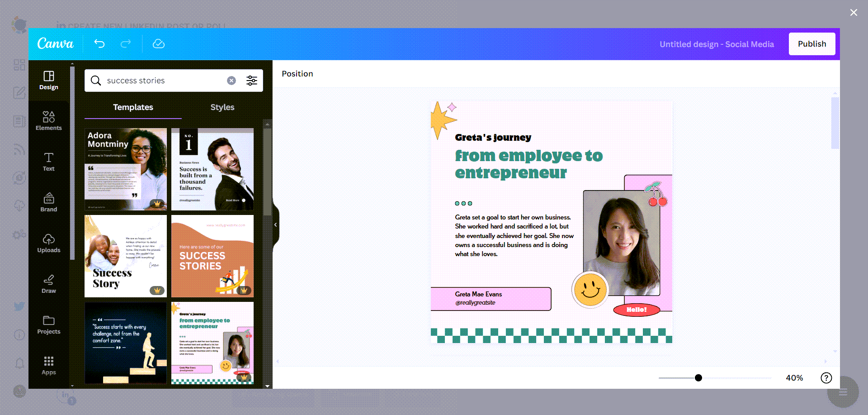Adjust the zoom level slider
Screen dimensions: 868x415
pos(698,378)
